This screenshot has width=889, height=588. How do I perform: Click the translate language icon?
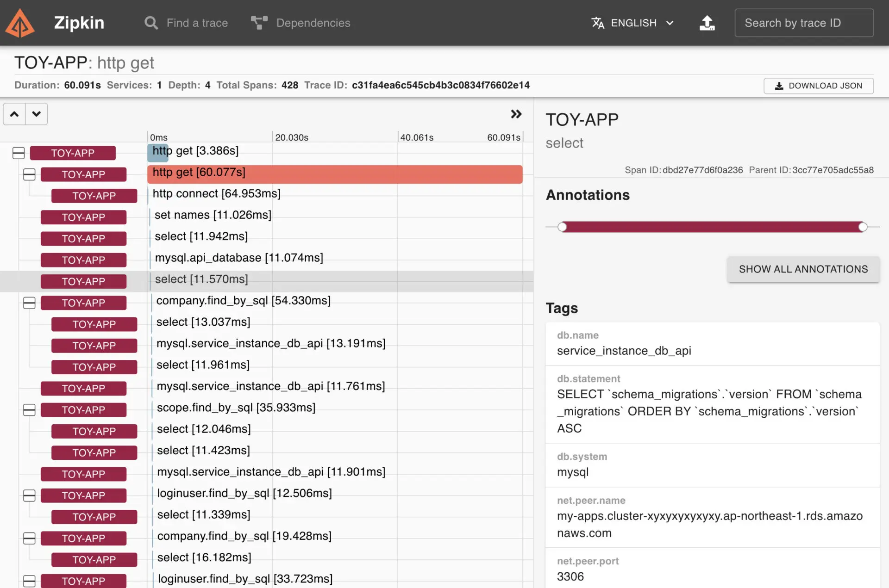[597, 23]
